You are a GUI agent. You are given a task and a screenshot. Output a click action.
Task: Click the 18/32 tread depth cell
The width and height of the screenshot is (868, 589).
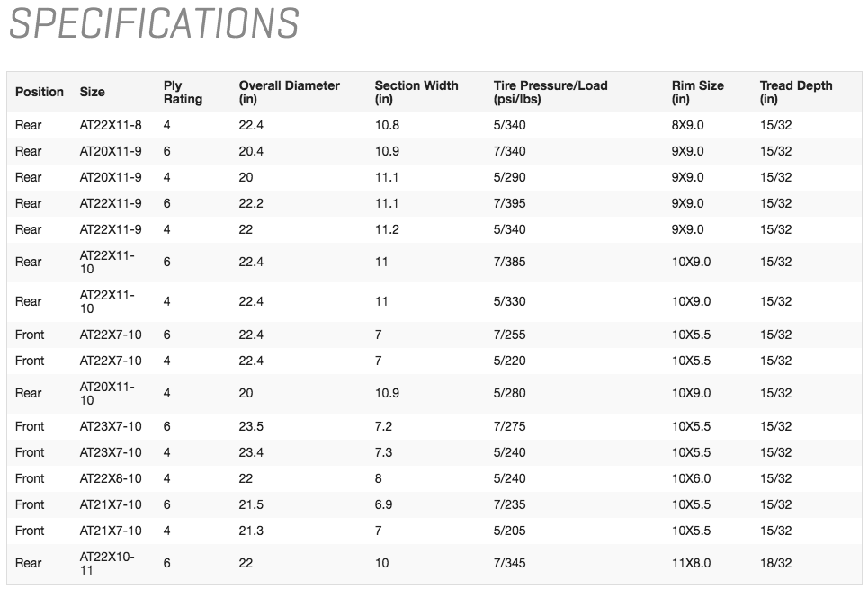point(775,563)
